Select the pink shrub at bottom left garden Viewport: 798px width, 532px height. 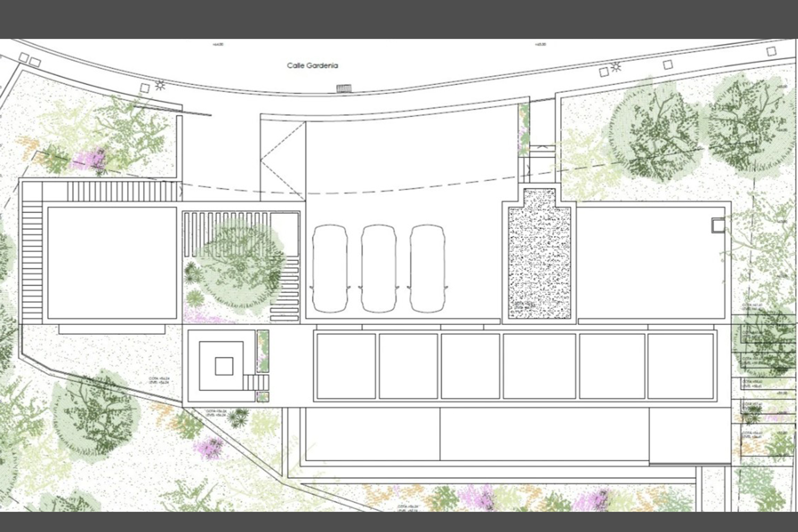(x=210, y=447)
